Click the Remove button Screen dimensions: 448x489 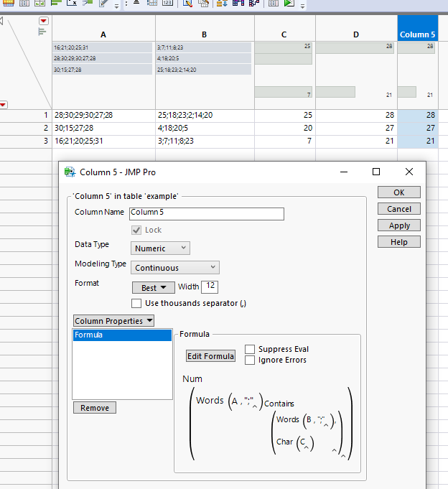[95, 408]
